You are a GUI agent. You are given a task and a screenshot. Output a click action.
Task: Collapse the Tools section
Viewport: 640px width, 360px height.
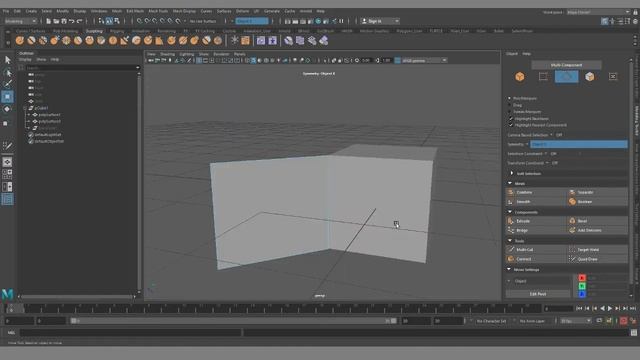[510, 240]
